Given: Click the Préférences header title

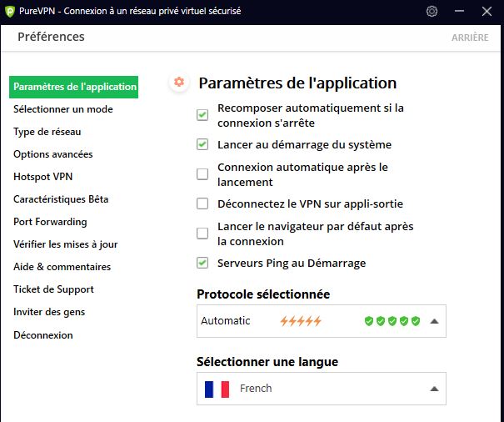Looking at the screenshot, I should click(51, 37).
